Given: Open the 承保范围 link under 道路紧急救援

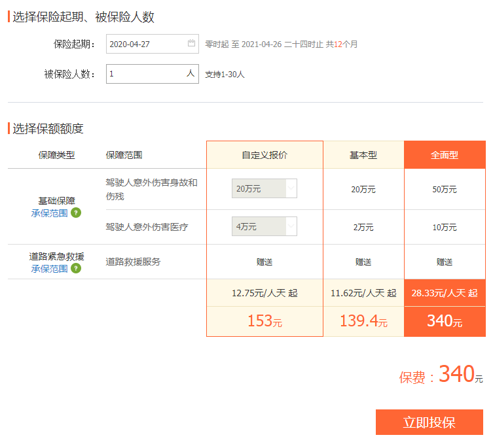Looking at the screenshot, I should [x=49, y=268].
